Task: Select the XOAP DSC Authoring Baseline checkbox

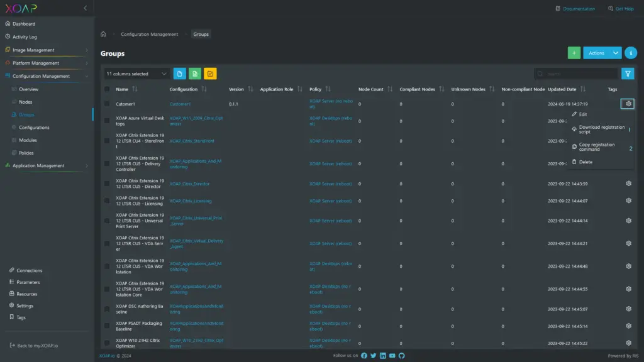Action: [107, 309]
